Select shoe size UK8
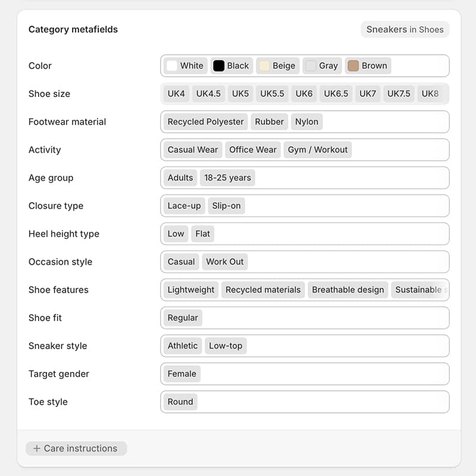The width and height of the screenshot is (476, 476). 430,93
